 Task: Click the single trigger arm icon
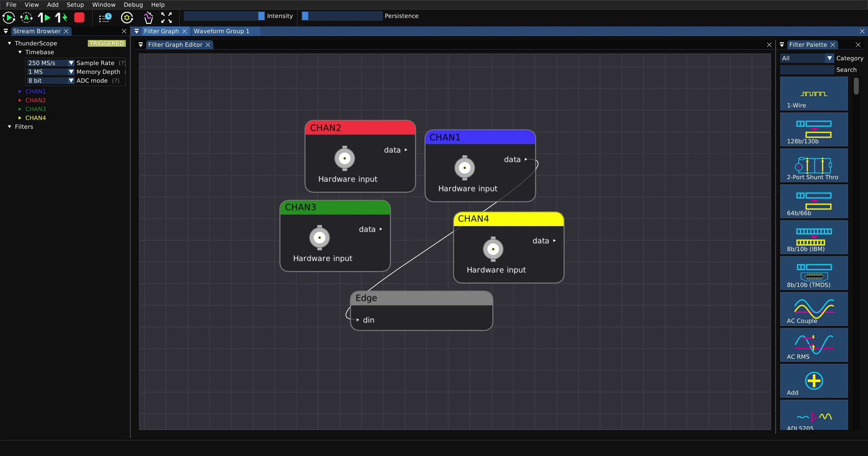click(x=44, y=17)
